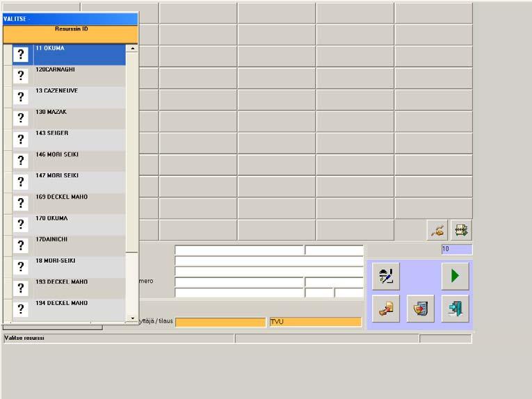Click the question mark icon beside 11 OKUMA
Viewport: 532px width, 399px height.
tap(21, 55)
